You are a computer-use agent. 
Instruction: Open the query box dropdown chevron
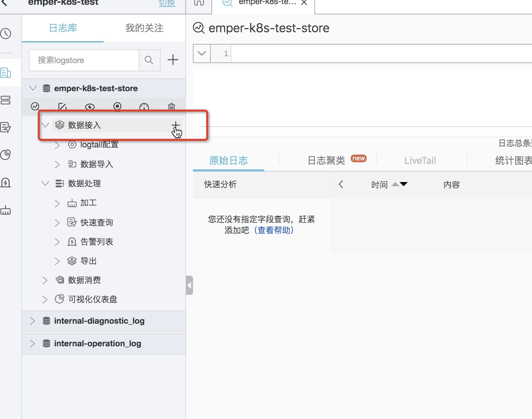point(202,53)
